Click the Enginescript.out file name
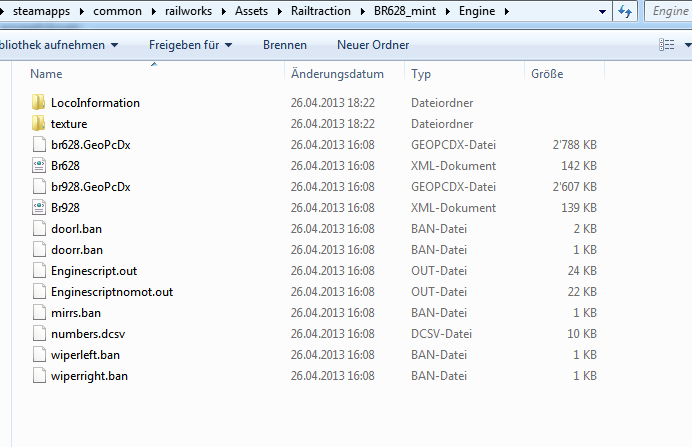Viewport: 692px width, 447px height. pos(94,271)
